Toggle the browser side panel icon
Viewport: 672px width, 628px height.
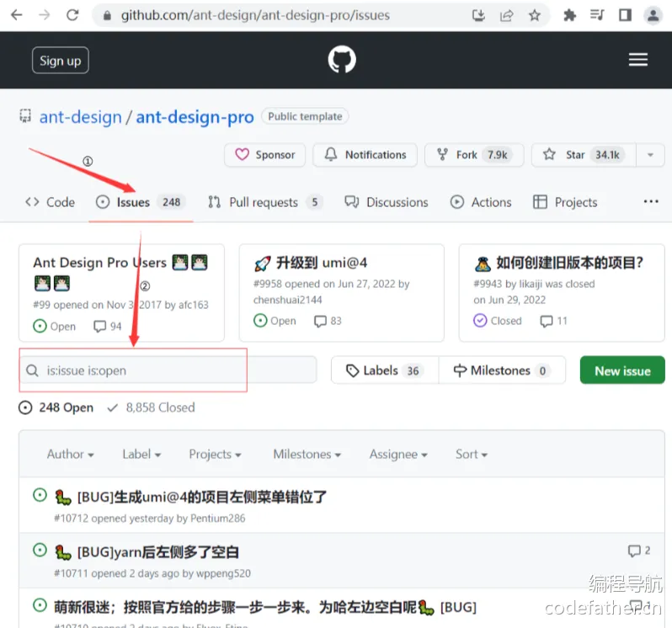click(626, 16)
